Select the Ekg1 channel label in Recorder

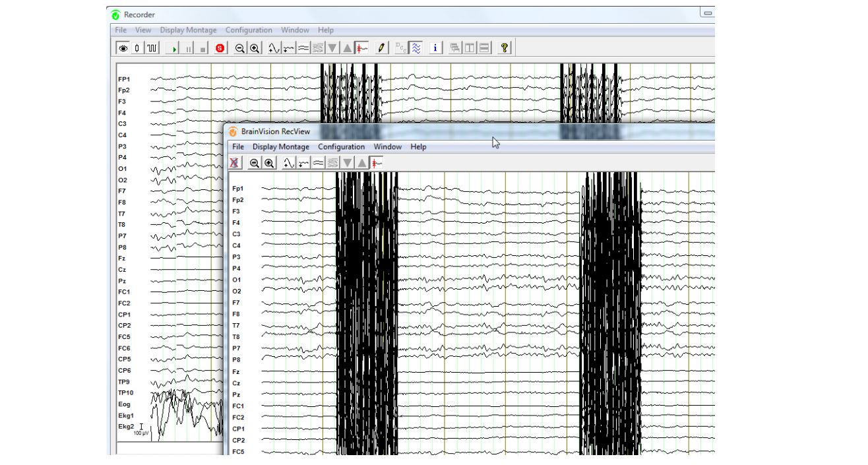(126, 416)
